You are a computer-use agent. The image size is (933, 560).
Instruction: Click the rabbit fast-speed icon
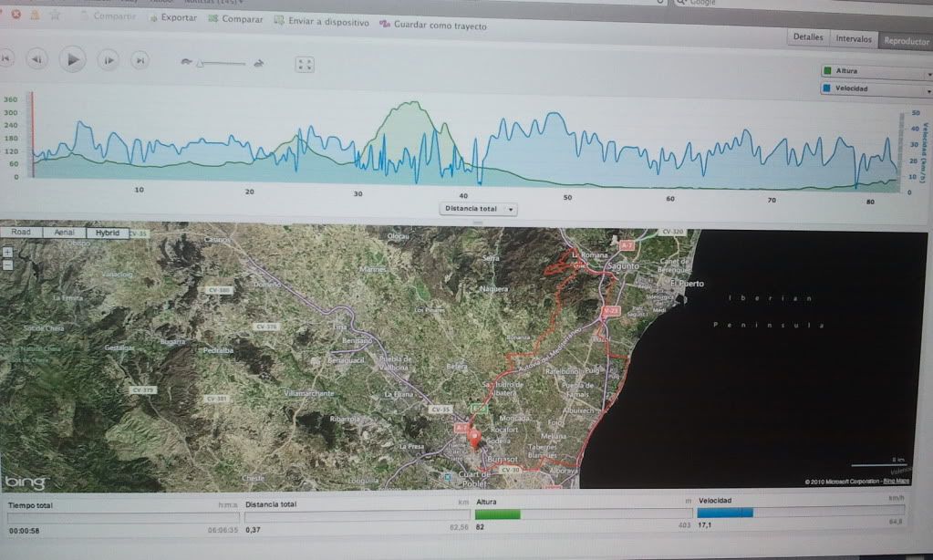pyautogui.click(x=258, y=63)
